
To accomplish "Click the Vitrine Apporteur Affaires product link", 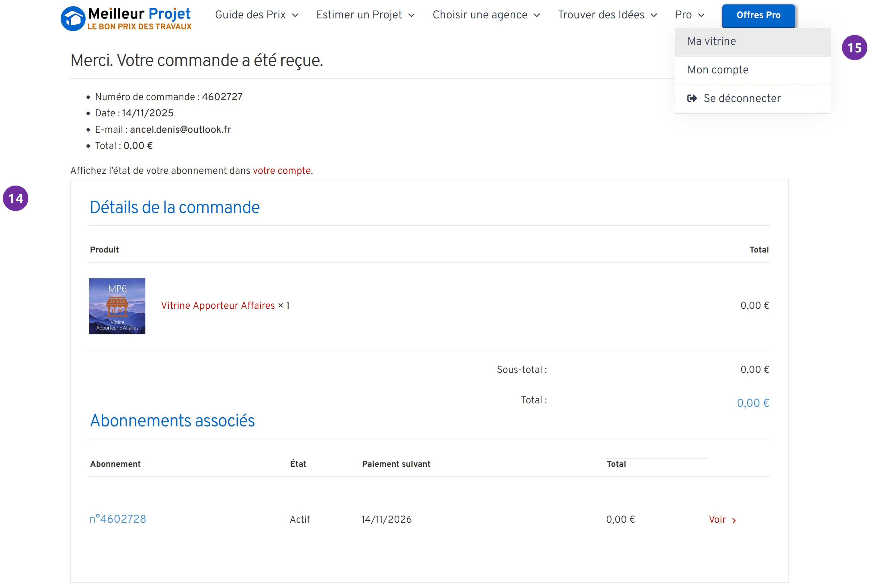I will [x=218, y=305].
